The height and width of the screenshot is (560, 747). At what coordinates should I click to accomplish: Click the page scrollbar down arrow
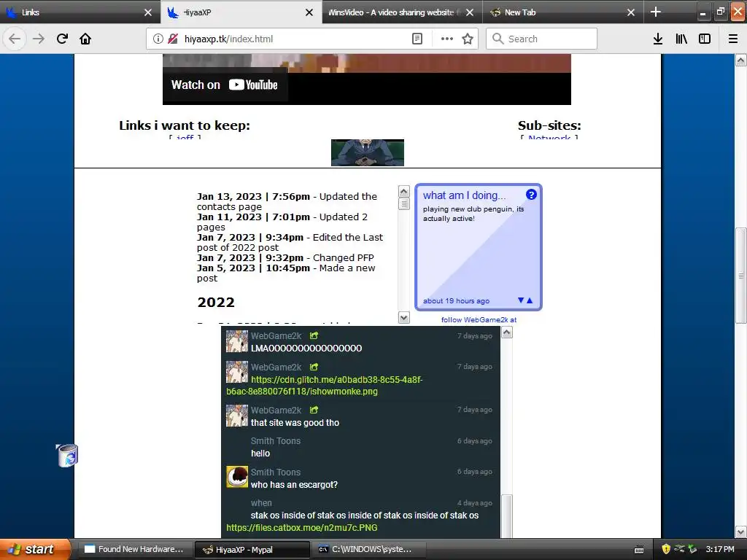pyautogui.click(x=741, y=532)
